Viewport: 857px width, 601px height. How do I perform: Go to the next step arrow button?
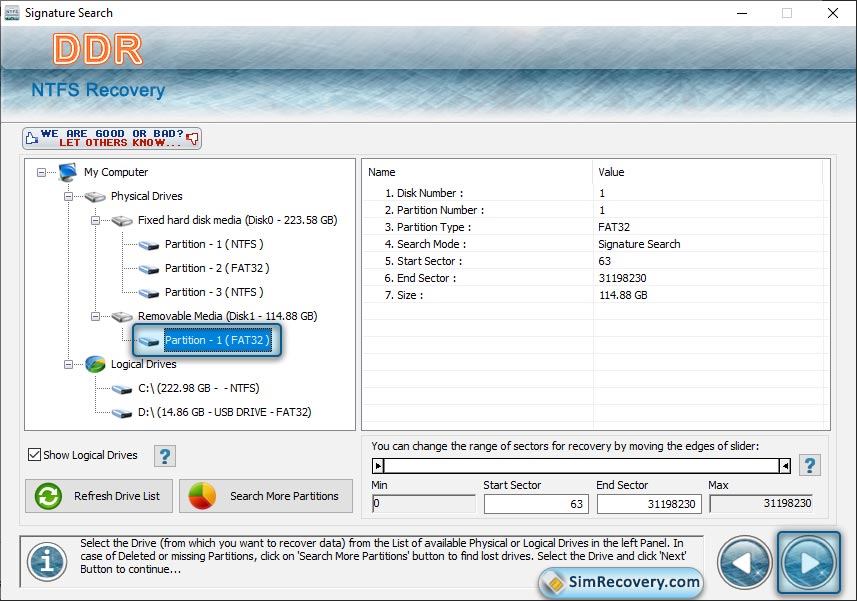click(x=809, y=563)
